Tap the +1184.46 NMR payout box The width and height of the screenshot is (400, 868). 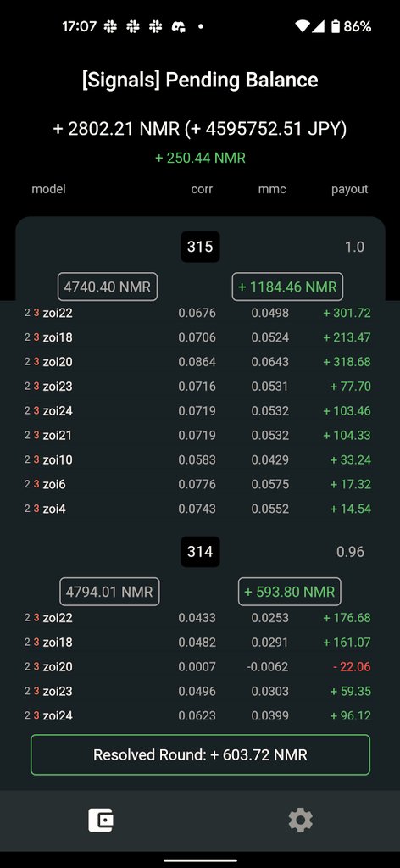(287, 287)
